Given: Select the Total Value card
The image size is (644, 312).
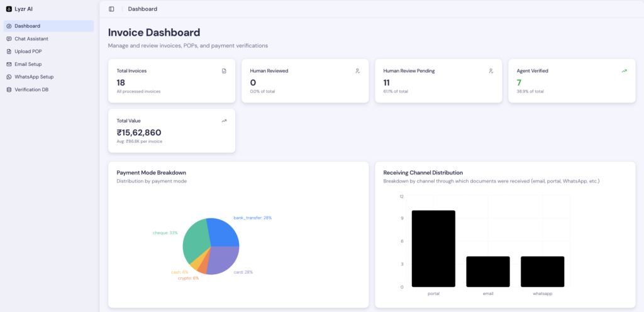Looking at the screenshot, I should click(172, 130).
